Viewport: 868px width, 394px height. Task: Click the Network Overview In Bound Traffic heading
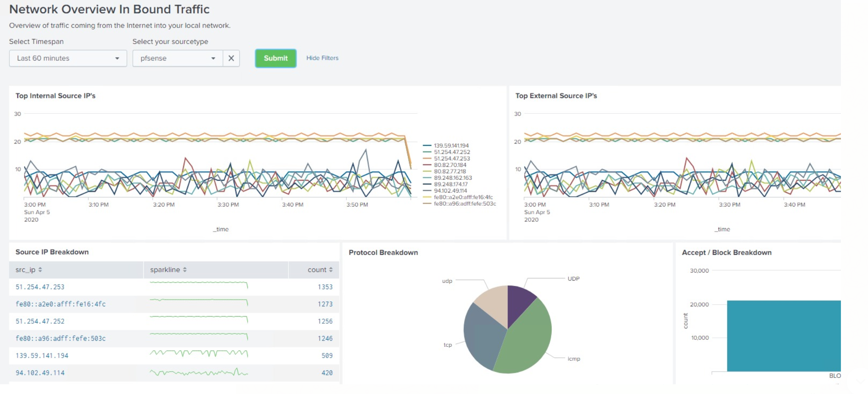click(x=109, y=9)
